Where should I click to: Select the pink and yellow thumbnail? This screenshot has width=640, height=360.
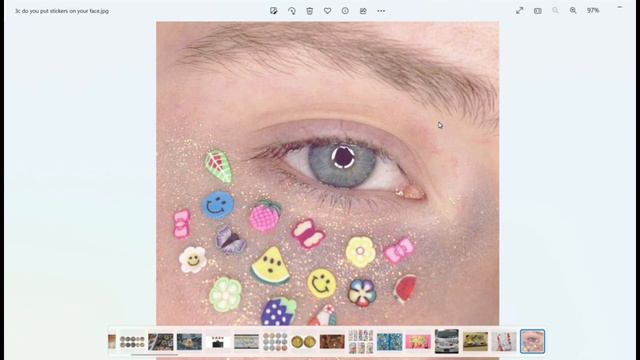[x=418, y=342]
